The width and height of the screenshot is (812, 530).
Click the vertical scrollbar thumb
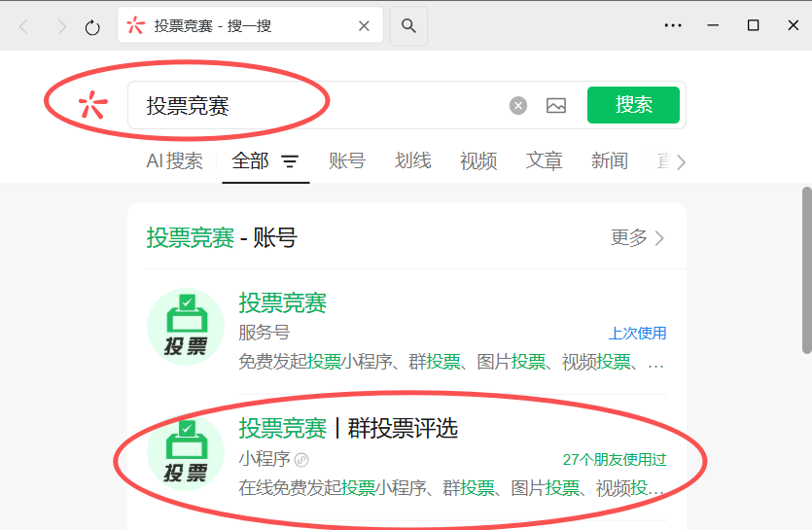pyautogui.click(x=807, y=270)
